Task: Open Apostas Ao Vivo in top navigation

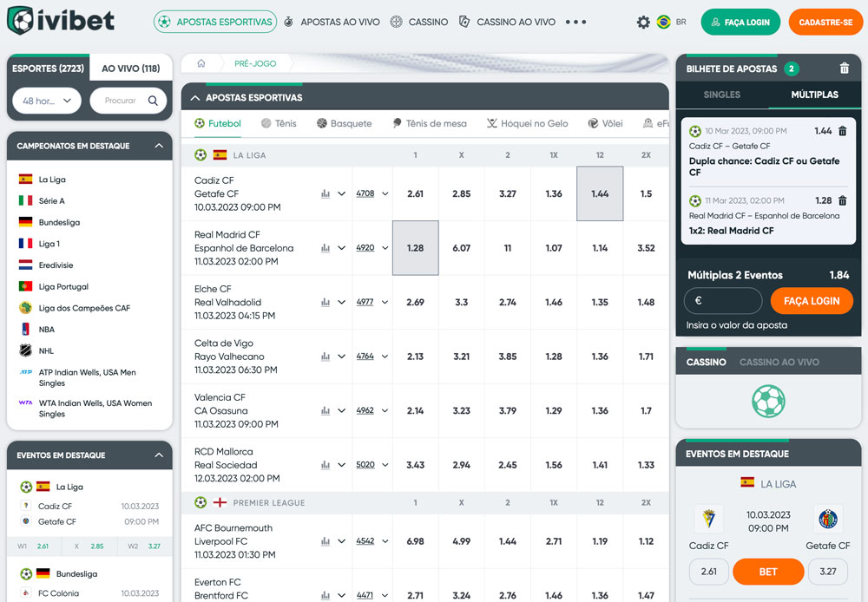Action: (x=332, y=23)
